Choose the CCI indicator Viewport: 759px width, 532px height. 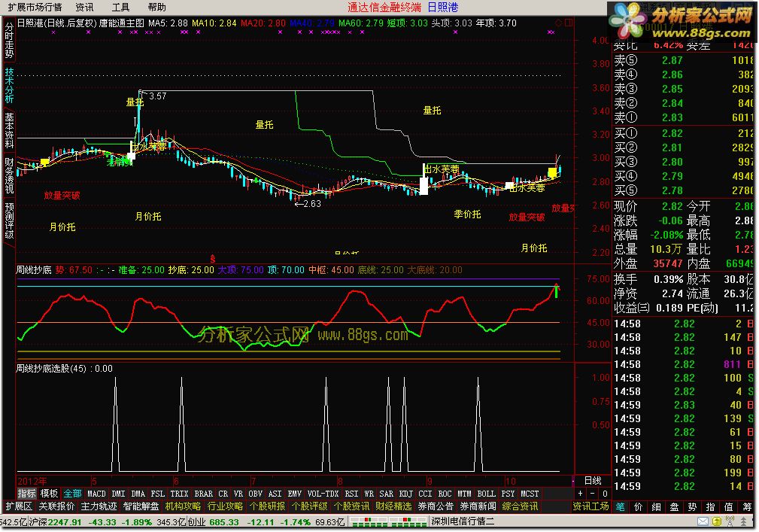pos(425,494)
